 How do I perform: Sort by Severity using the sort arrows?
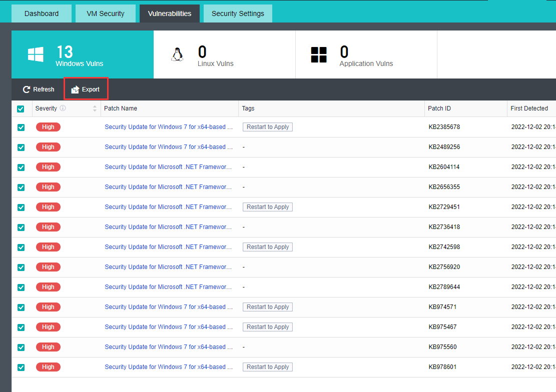(95, 108)
